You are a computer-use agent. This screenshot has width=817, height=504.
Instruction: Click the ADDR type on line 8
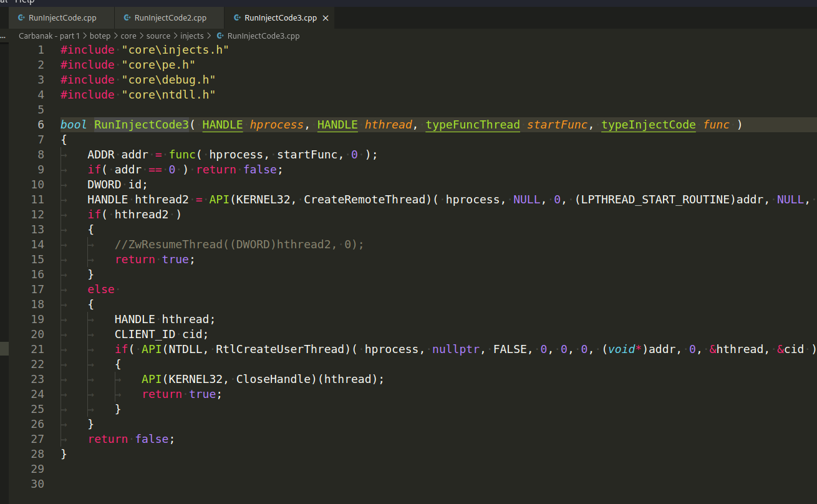[x=101, y=155]
